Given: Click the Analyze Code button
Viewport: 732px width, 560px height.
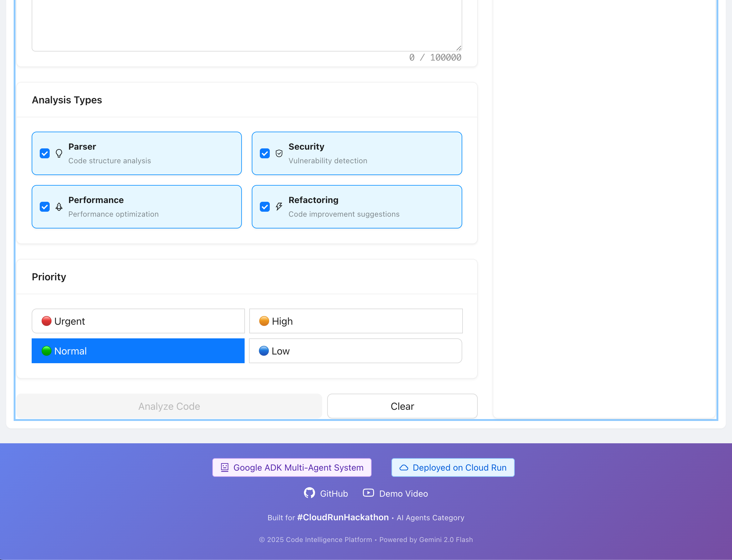Looking at the screenshot, I should click(x=169, y=406).
